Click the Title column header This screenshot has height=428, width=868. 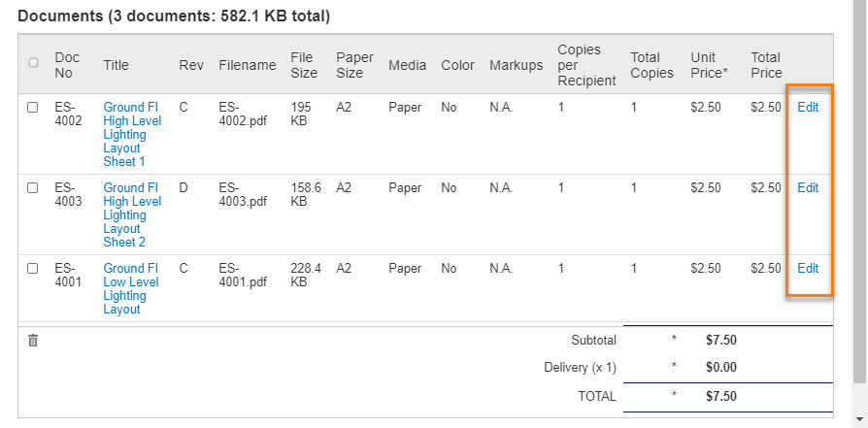(x=116, y=65)
